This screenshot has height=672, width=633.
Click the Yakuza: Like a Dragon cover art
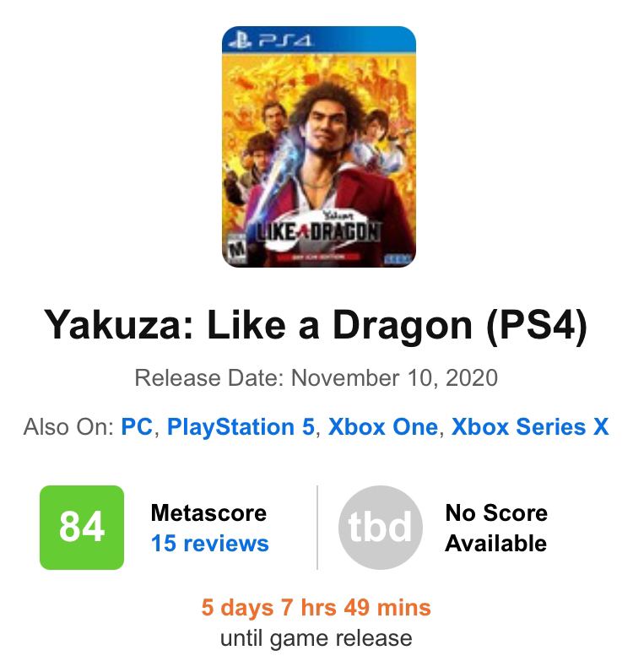(x=318, y=148)
